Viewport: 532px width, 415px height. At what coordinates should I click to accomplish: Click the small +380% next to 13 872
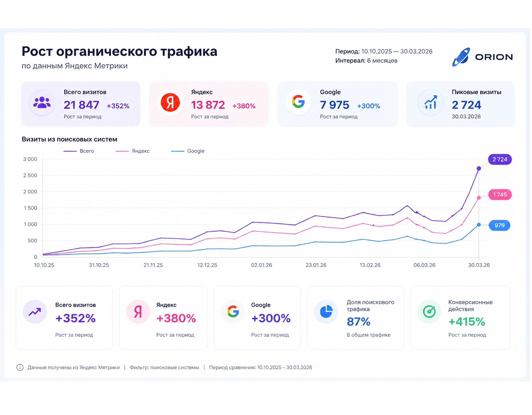[x=244, y=106]
